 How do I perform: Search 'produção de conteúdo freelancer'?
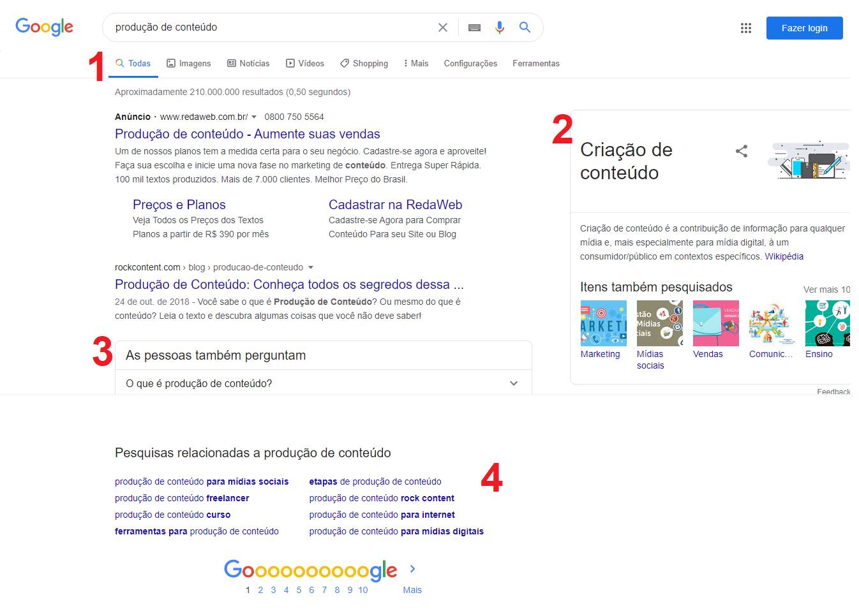[182, 498]
